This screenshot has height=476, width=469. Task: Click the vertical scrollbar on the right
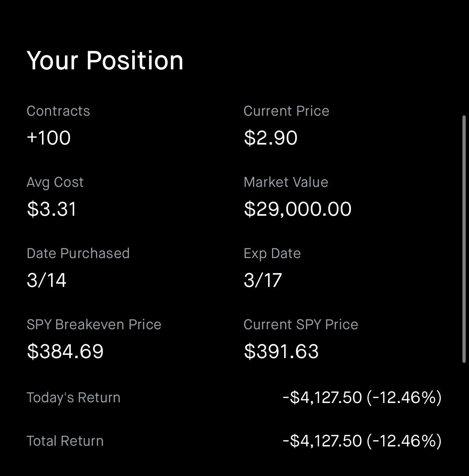(x=464, y=239)
